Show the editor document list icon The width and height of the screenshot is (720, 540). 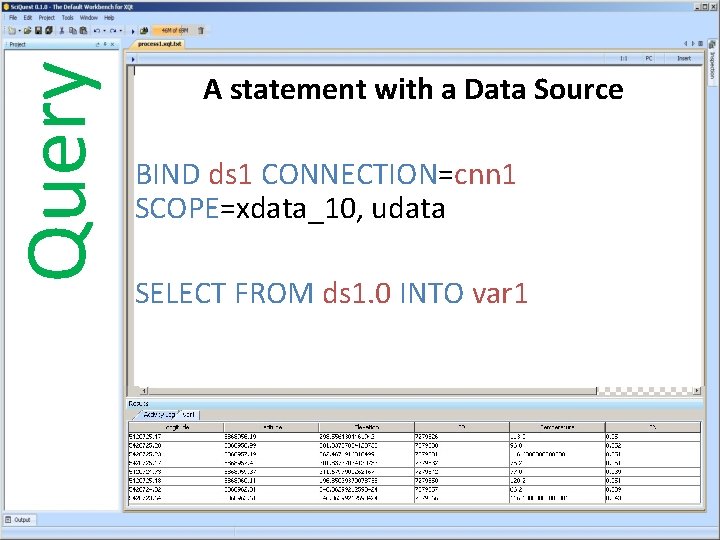pos(700,44)
